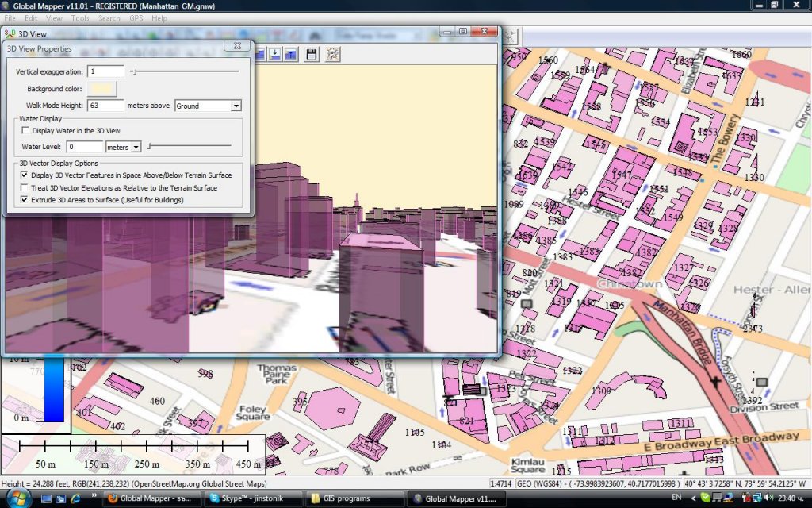The height and width of the screenshot is (508, 812).
Task: Enable Display Water in the 3D View
Action: click(x=25, y=131)
